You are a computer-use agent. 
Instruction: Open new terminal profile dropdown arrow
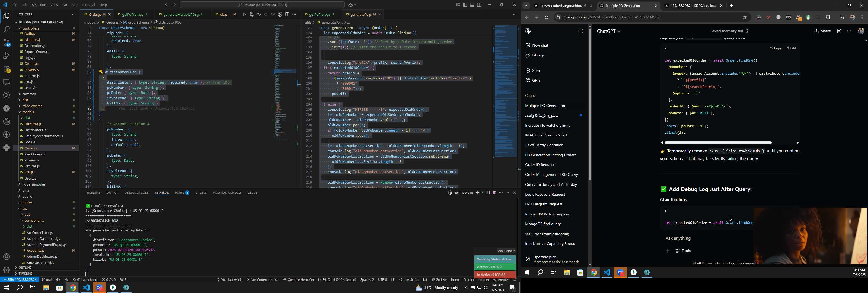click(x=482, y=193)
